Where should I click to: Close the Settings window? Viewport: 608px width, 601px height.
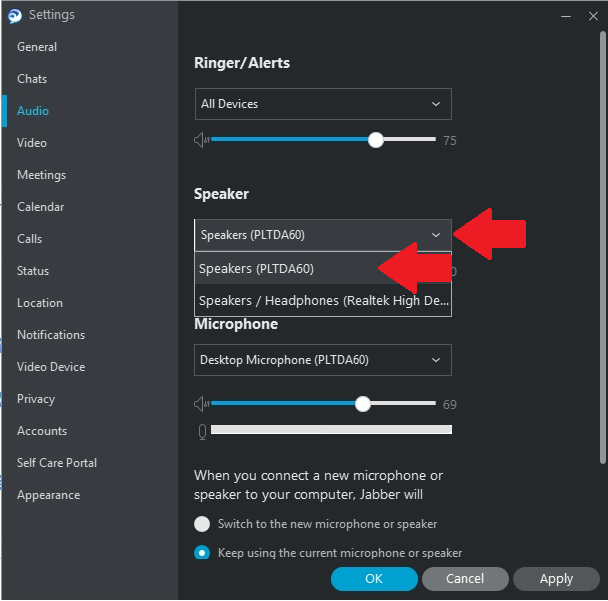coord(593,16)
